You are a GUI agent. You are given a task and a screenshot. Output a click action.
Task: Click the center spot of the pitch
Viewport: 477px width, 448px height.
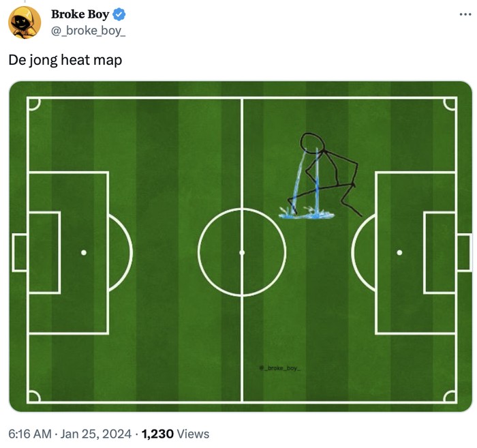pyautogui.click(x=242, y=252)
